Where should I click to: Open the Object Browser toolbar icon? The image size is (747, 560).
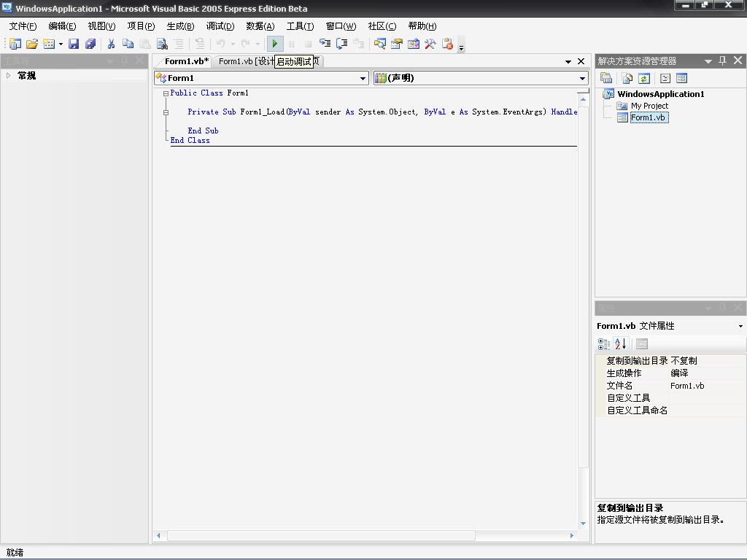coord(414,44)
